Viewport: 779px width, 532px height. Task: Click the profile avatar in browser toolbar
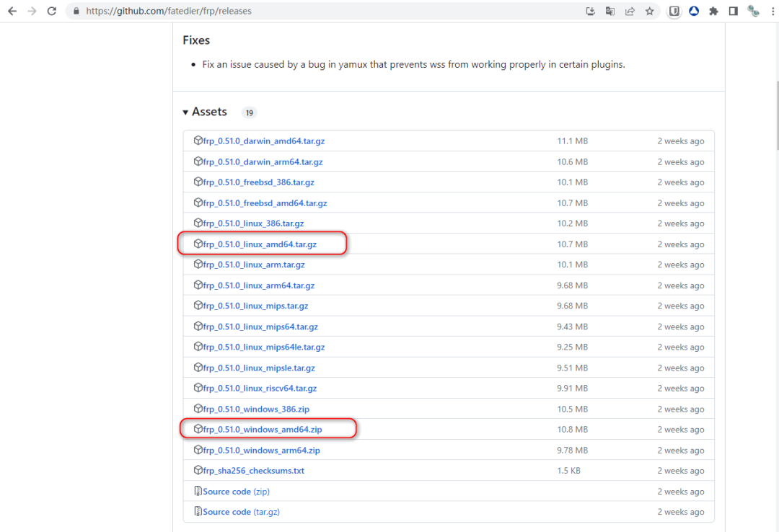coord(753,11)
